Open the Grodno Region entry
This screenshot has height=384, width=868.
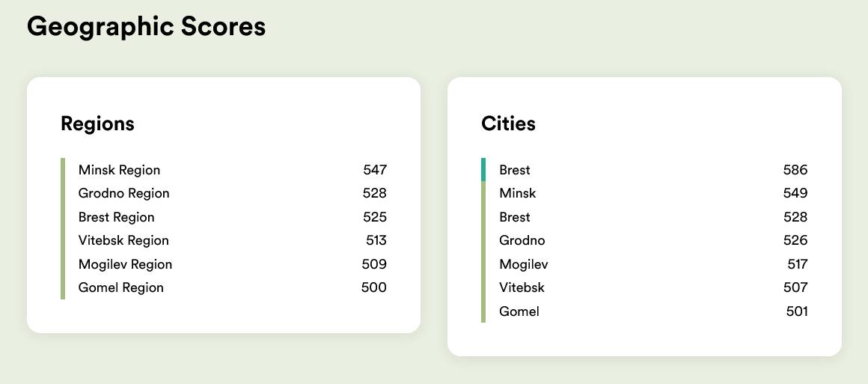[x=123, y=193]
